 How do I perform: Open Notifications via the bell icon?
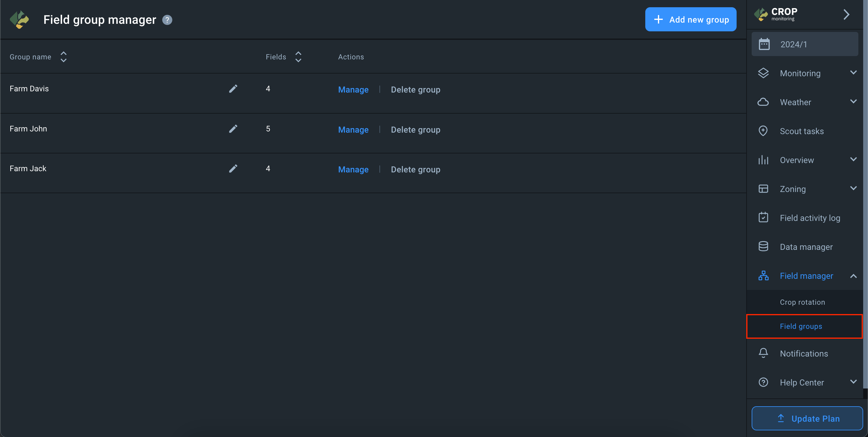tap(763, 353)
